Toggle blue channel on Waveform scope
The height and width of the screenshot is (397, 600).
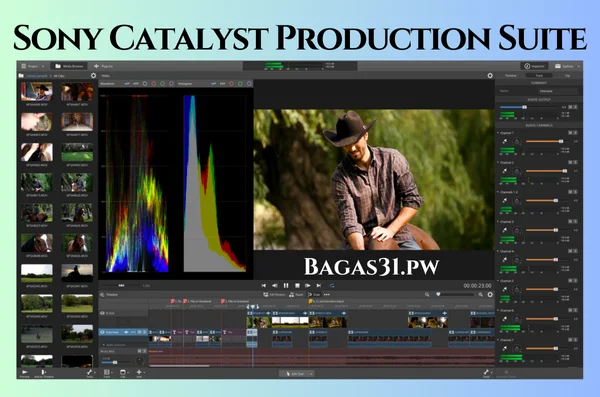pos(171,83)
